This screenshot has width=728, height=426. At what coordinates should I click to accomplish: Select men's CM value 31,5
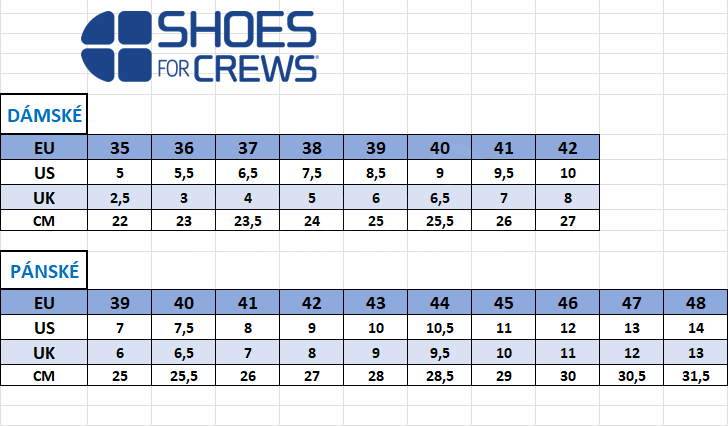coord(696,375)
